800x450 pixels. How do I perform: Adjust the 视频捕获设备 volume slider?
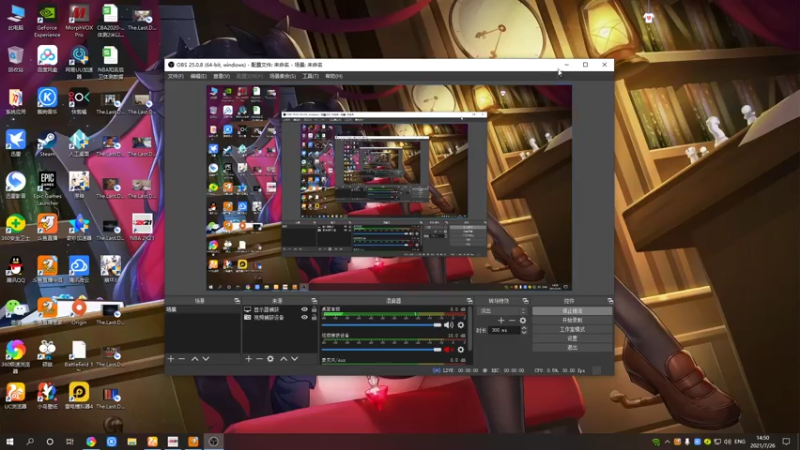tap(382, 349)
